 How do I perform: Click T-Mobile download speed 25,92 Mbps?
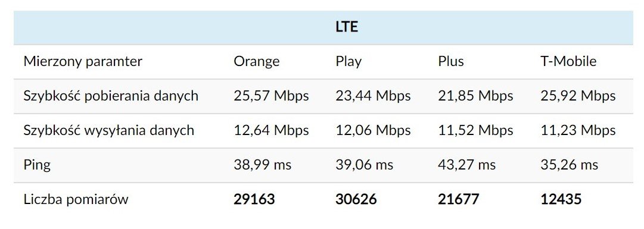tap(578, 96)
